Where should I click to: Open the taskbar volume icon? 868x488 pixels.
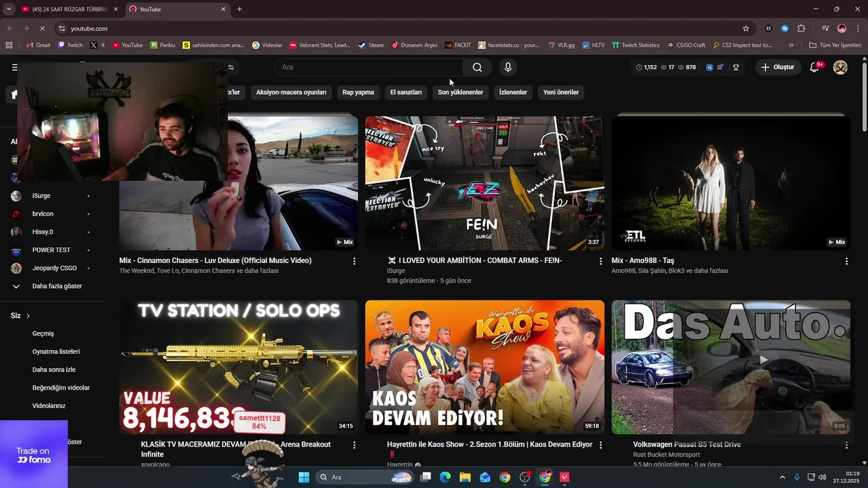tap(823, 477)
